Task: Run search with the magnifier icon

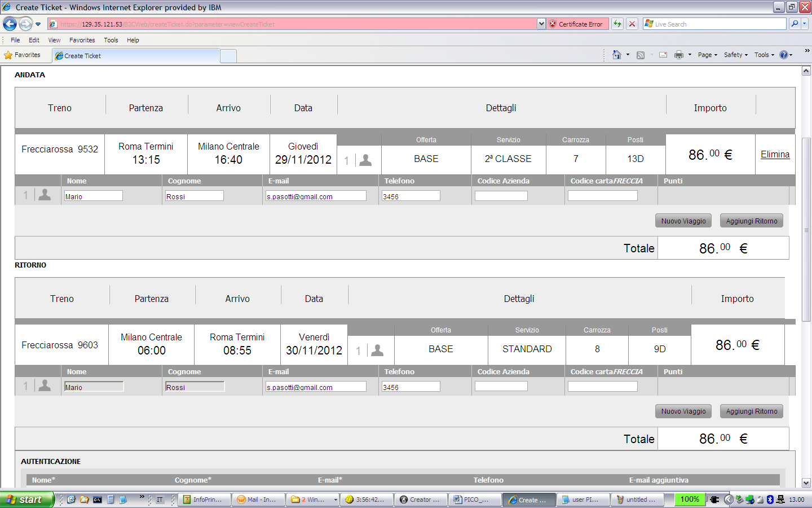Action: [795, 24]
